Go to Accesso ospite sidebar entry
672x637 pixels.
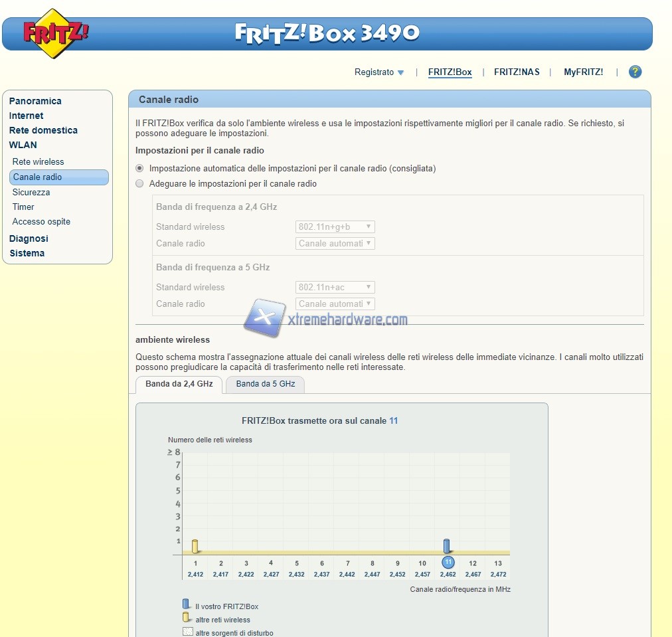coord(41,221)
